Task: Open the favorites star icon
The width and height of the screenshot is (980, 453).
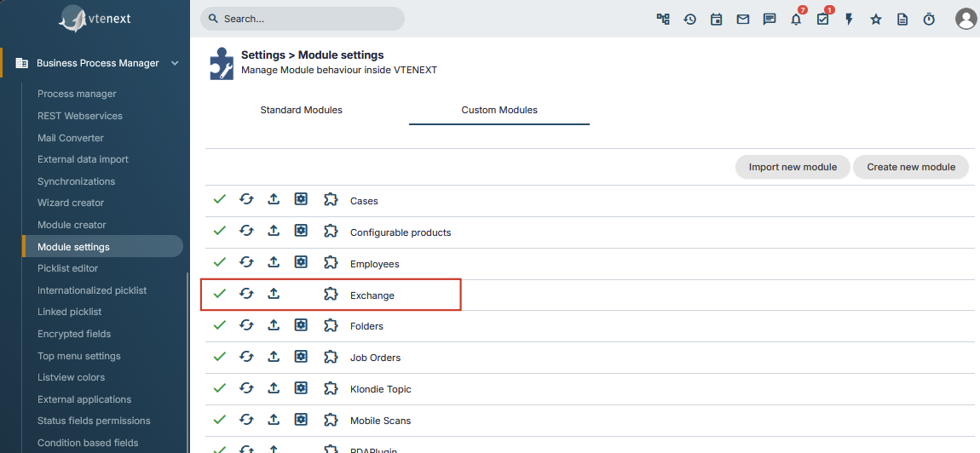Action: [x=876, y=20]
